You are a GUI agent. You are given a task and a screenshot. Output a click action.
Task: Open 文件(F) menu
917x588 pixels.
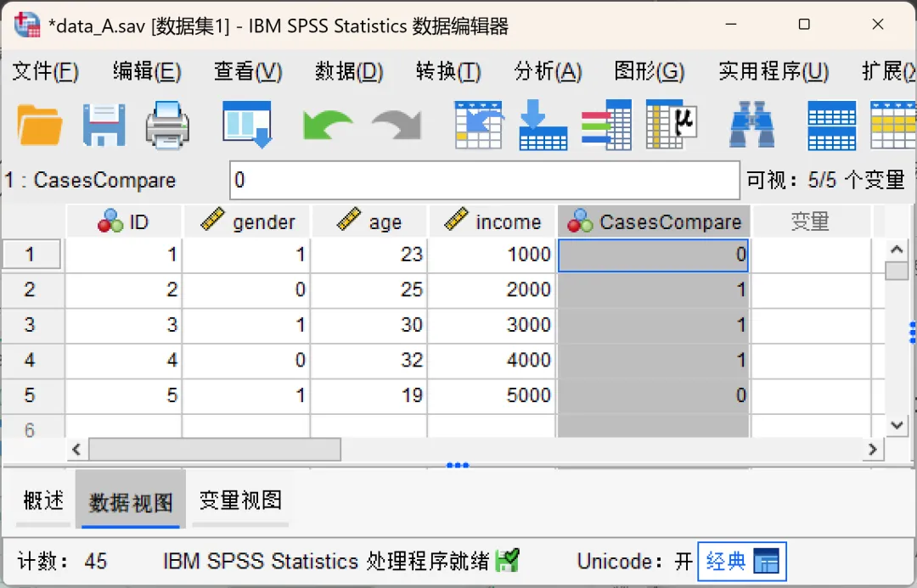point(46,71)
